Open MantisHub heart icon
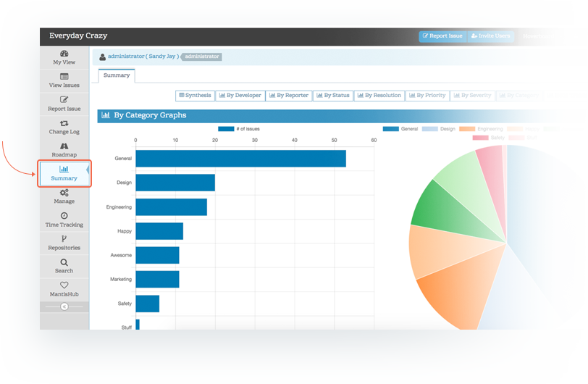 tap(64, 285)
